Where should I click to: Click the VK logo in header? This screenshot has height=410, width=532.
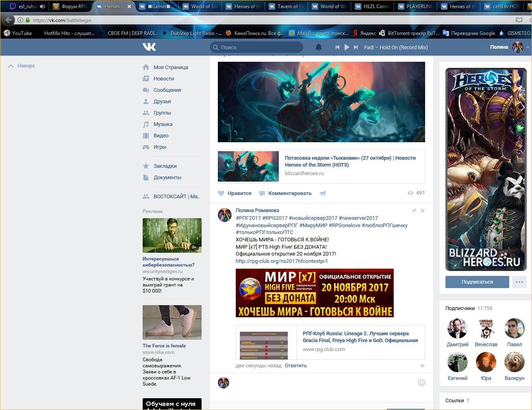(x=149, y=47)
